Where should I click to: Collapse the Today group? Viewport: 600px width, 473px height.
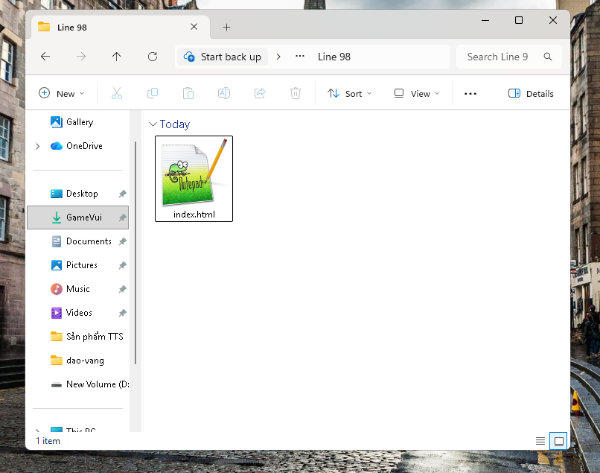click(153, 124)
